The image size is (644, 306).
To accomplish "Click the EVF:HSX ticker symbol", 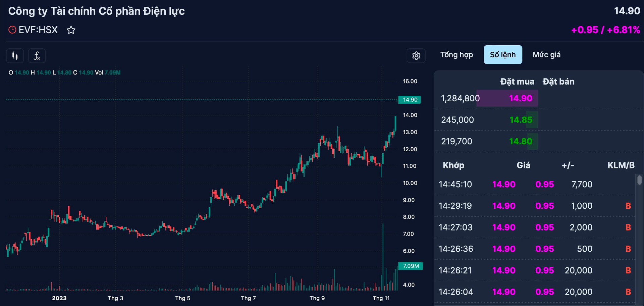I will click(38, 30).
